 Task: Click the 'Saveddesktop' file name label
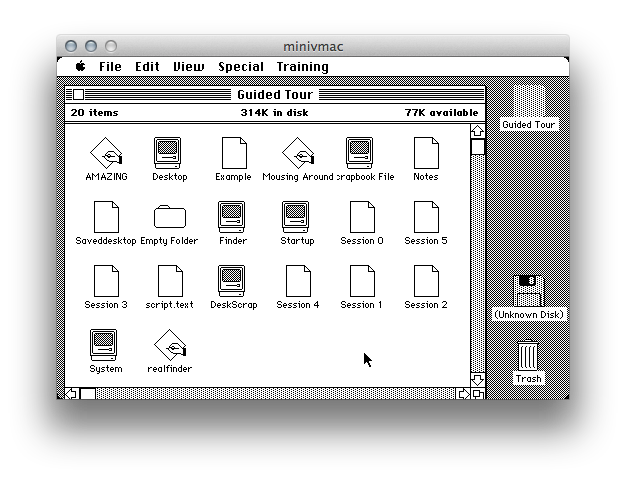pyautogui.click(x=106, y=241)
